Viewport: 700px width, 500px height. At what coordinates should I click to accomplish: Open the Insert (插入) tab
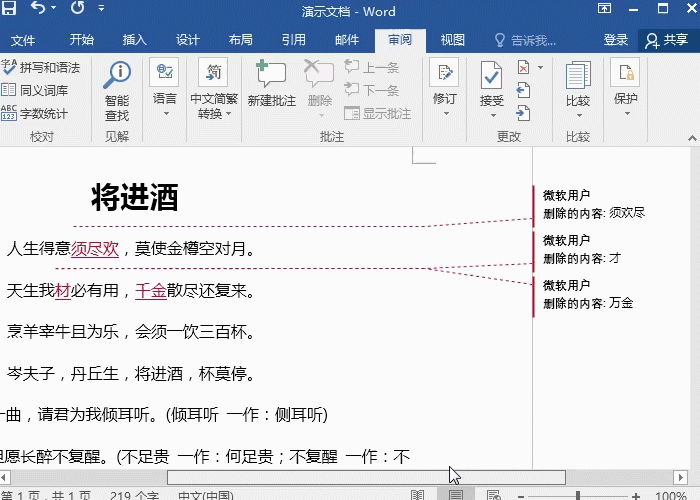click(134, 40)
